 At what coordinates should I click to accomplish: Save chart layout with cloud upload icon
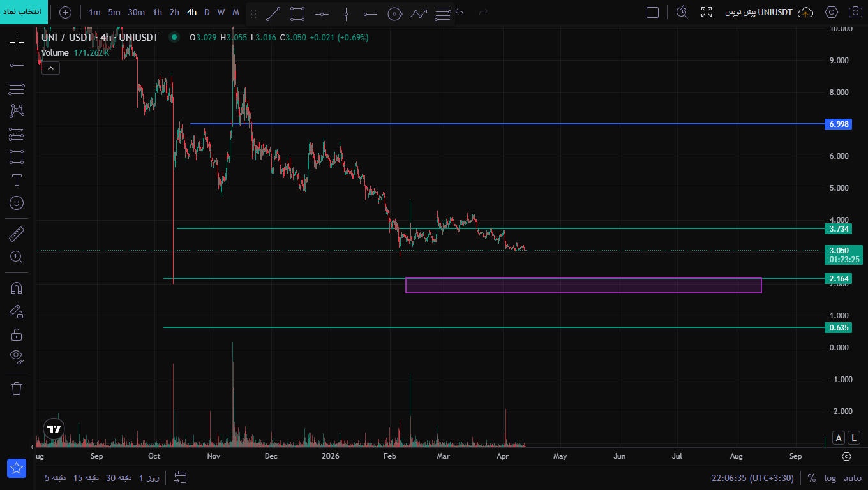coord(806,12)
